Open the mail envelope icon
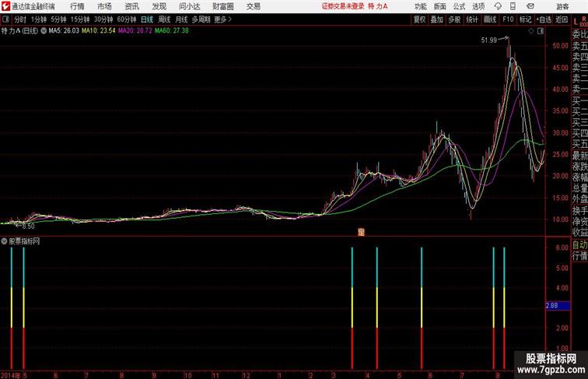Image resolution: width=588 pixels, height=379 pixels. coord(530,6)
